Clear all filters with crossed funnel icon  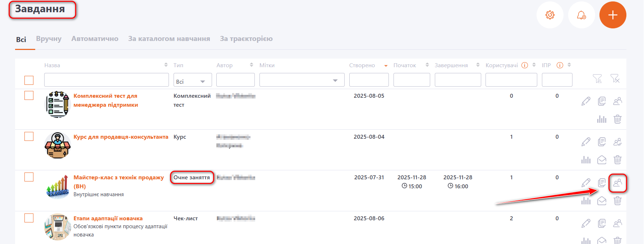coord(615,79)
